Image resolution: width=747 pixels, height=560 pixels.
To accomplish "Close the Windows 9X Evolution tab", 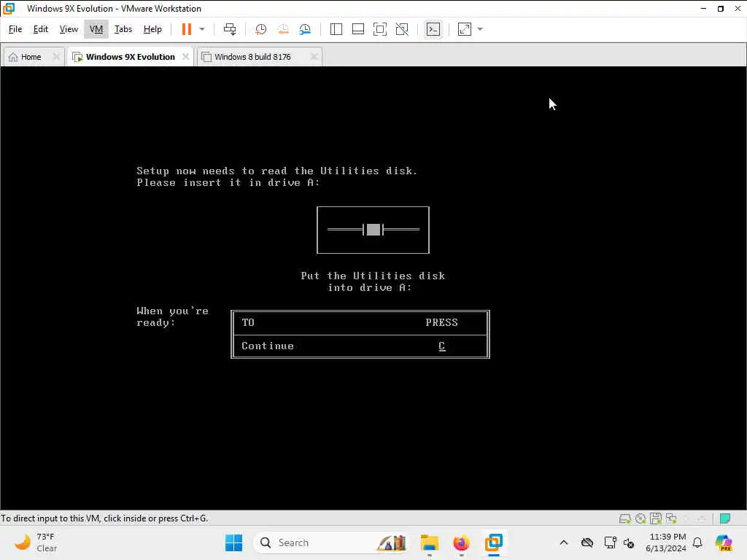I will tap(185, 57).
